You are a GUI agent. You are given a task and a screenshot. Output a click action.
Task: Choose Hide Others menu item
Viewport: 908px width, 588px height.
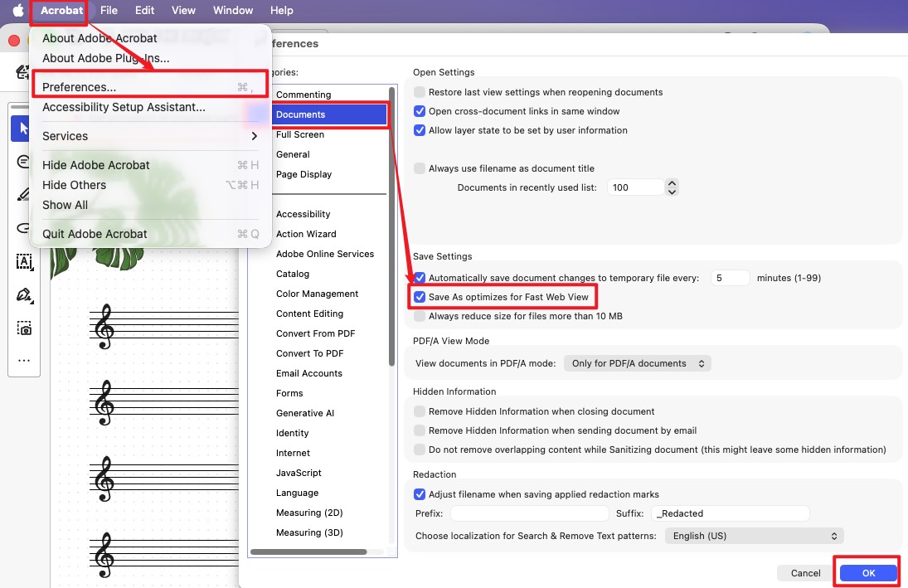tap(151, 185)
